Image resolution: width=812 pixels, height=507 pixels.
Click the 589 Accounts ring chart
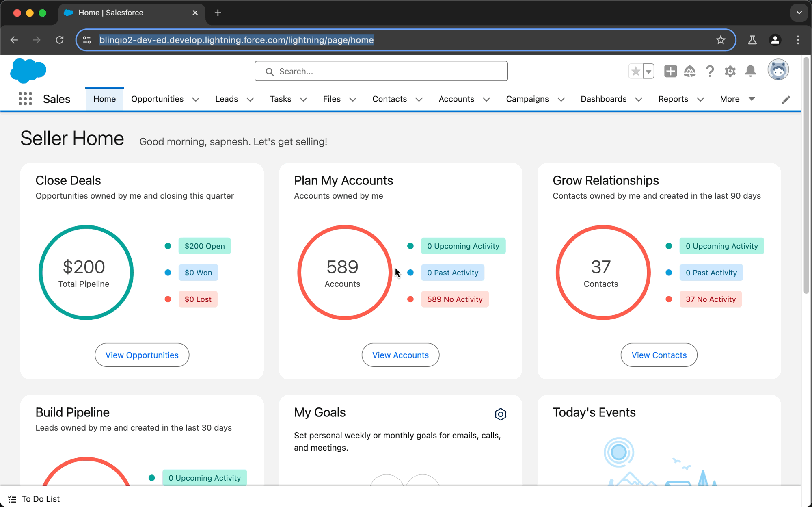(x=345, y=273)
